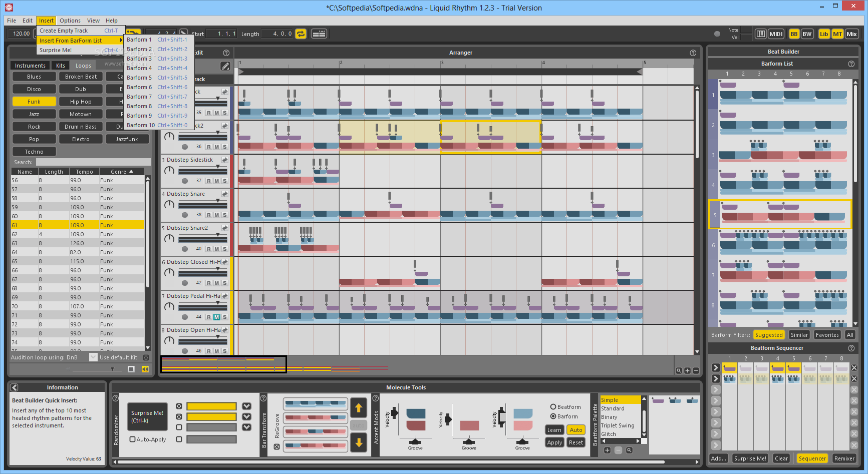Expand second Beatform Sequencer row arrow
This screenshot has width=868, height=474.
tap(716, 379)
